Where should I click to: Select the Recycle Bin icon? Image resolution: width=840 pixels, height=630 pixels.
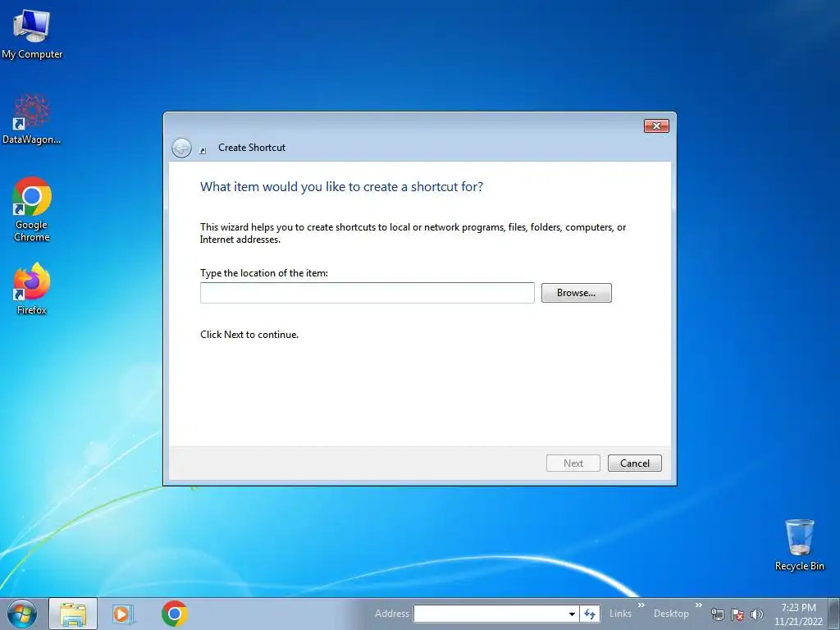click(x=799, y=545)
